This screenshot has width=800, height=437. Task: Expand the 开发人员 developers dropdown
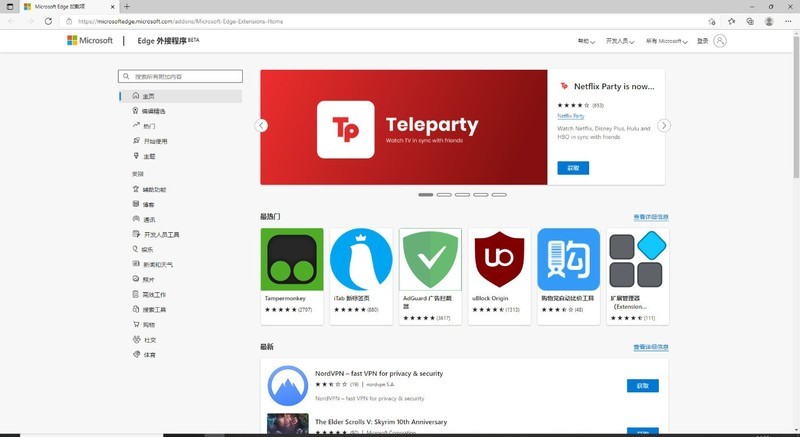(620, 41)
